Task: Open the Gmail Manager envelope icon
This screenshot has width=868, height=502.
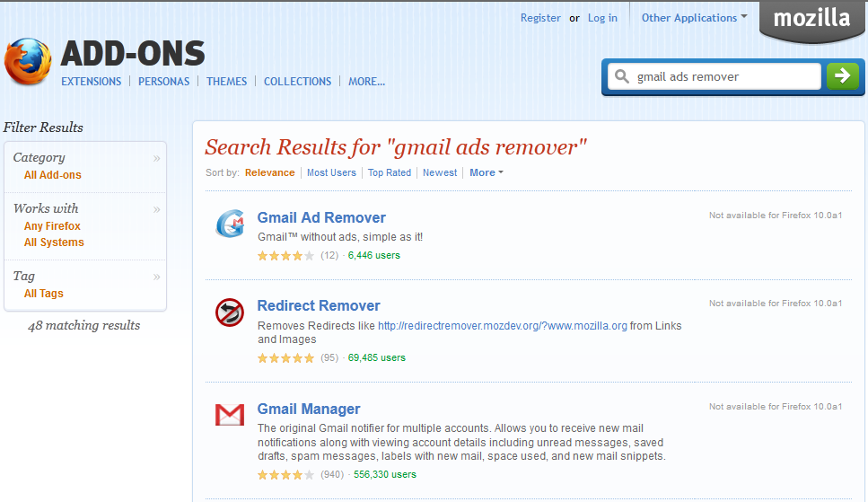Action: tap(230, 415)
